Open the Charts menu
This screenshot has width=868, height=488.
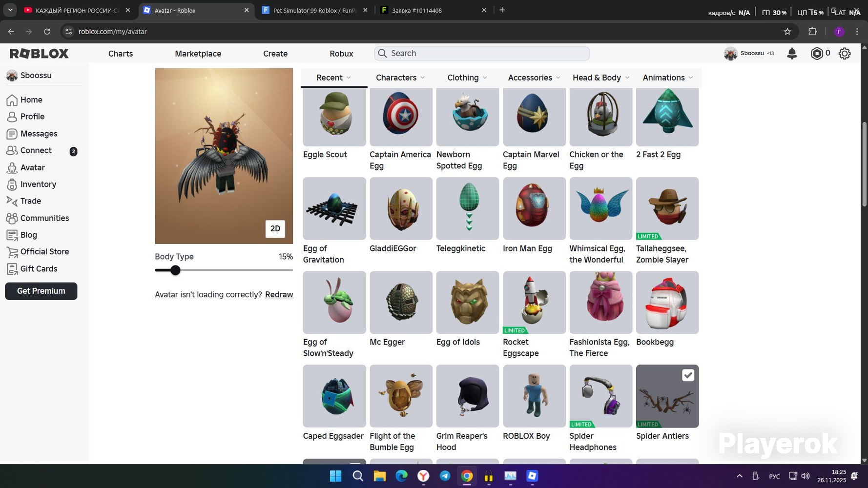point(121,54)
